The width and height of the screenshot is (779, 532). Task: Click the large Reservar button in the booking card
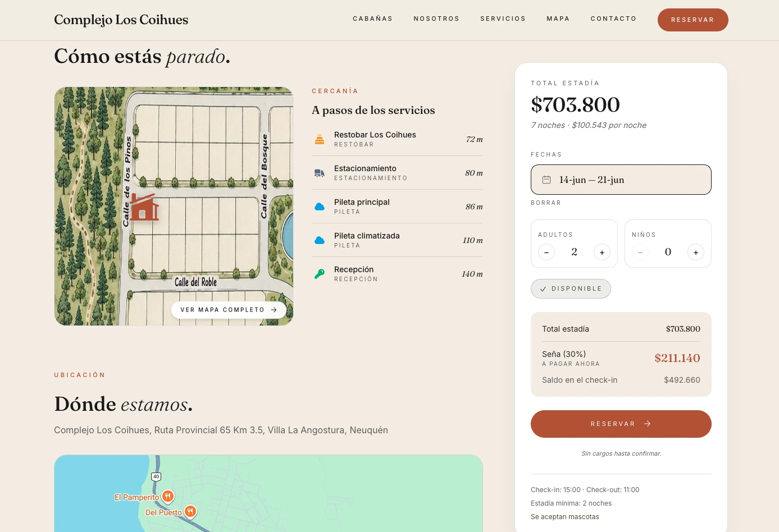click(x=621, y=424)
